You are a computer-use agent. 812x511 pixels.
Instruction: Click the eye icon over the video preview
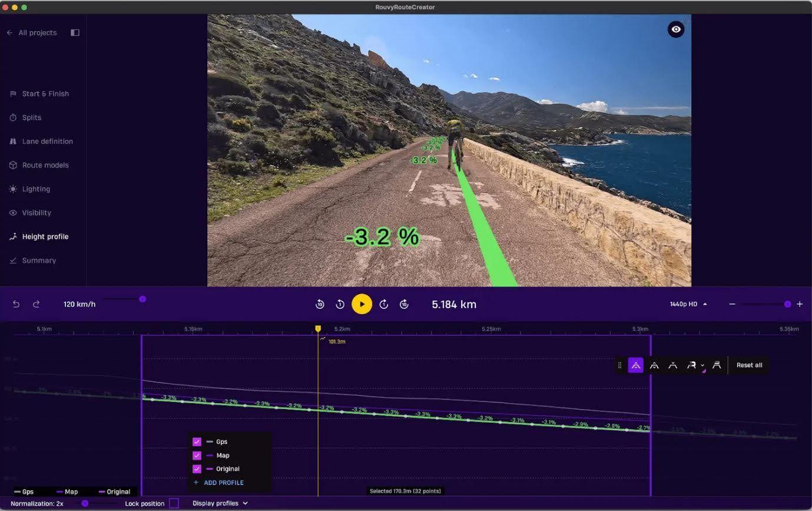tap(675, 29)
